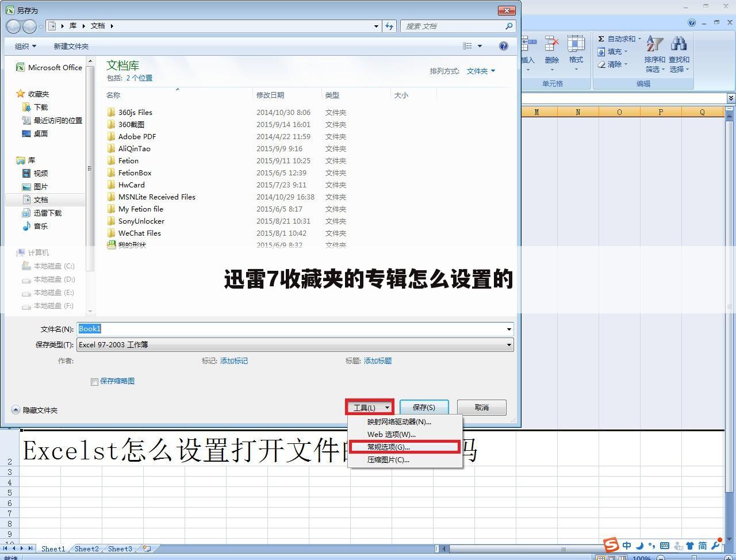This screenshot has width=736, height=560.
Task: Open the 保存类型 combo box
Action: (x=295, y=344)
